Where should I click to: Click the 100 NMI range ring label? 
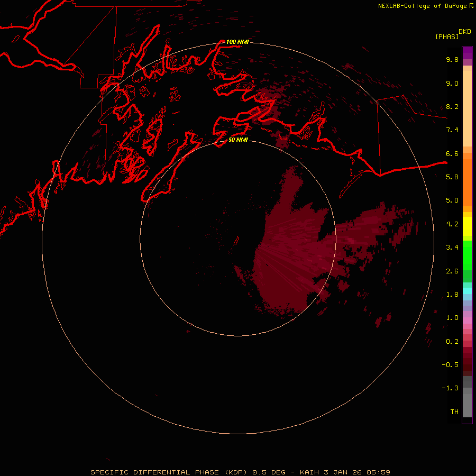[x=237, y=42]
